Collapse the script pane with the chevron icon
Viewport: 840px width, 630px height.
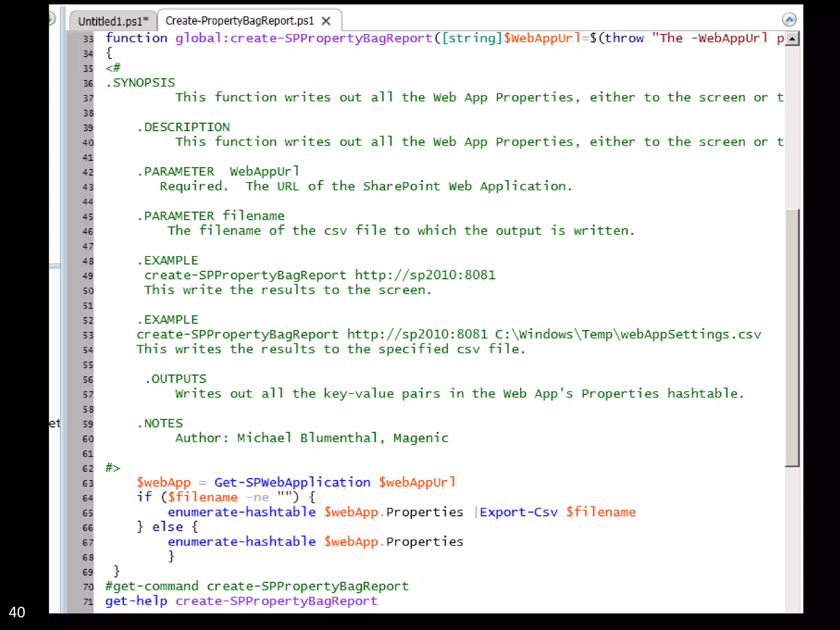[x=789, y=19]
